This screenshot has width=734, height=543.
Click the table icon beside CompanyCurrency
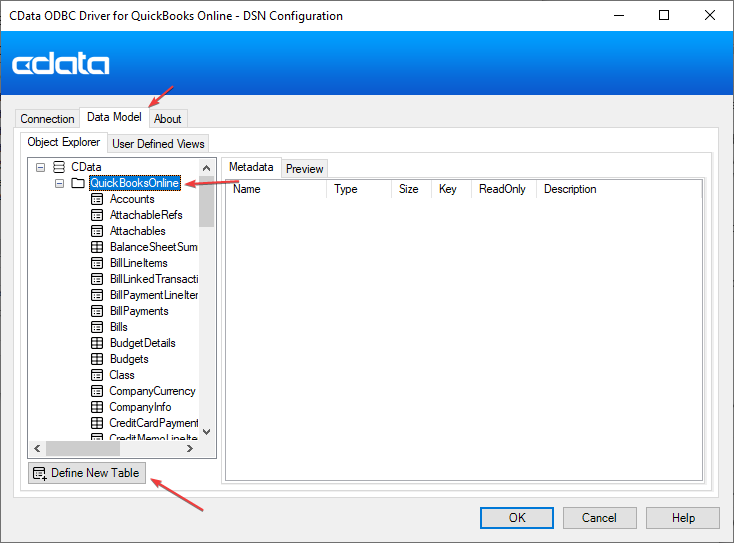pos(97,391)
